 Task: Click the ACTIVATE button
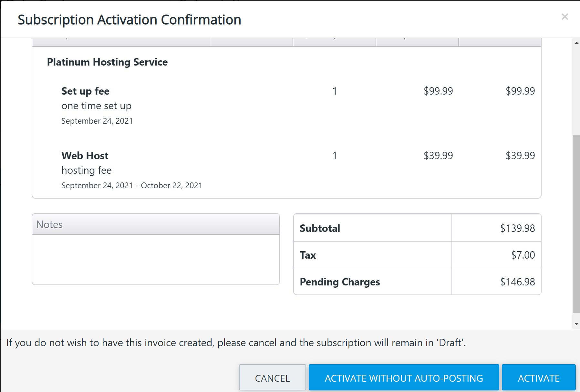[539, 378]
